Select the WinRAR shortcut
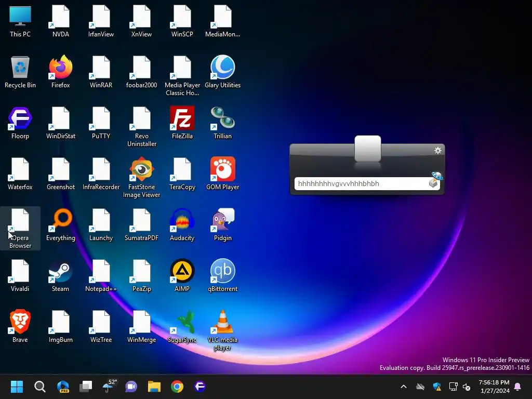The image size is (532, 399). pos(101,72)
